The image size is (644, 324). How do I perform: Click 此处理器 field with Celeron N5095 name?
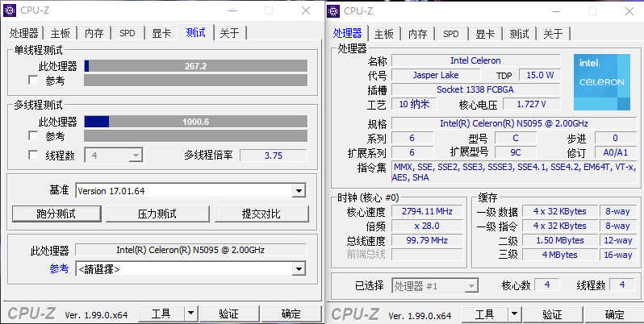click(190, 250)
